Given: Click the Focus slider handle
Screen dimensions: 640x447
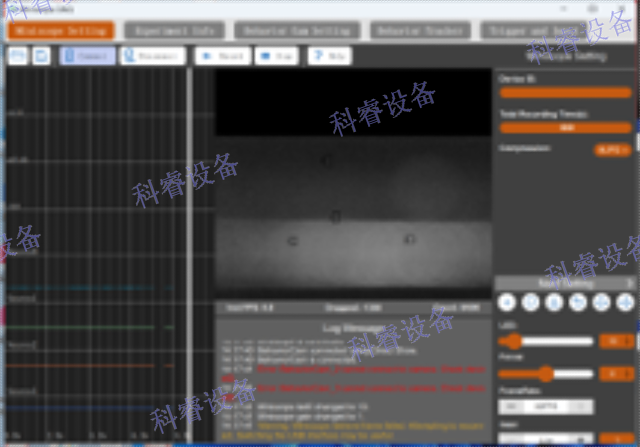Looking at the screenshot, I should point(545,374).
